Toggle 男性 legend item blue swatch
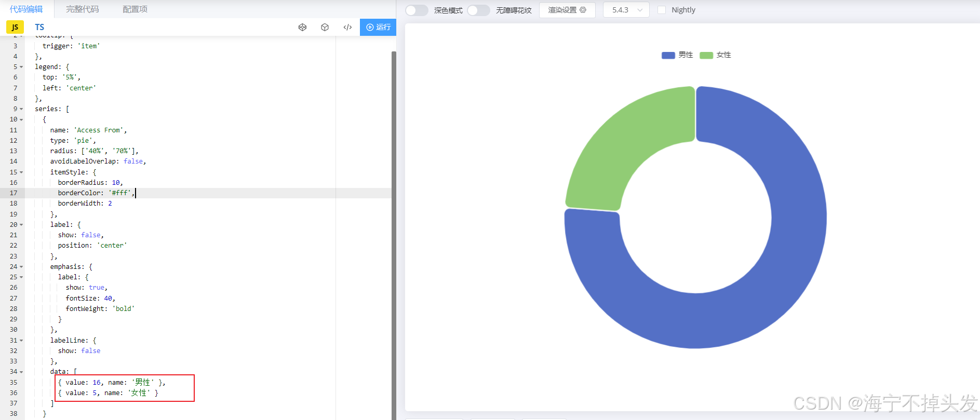 [x=668, y=55]
